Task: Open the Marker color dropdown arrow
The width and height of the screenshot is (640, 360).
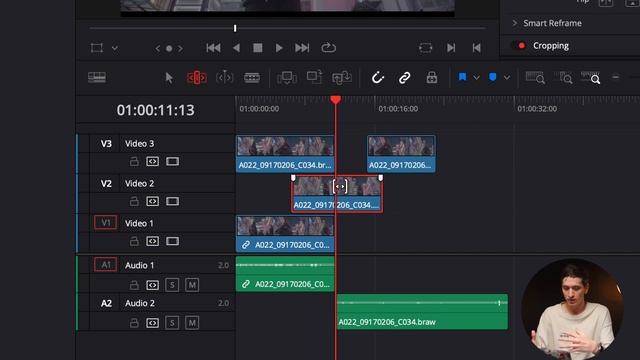Action: coord(507,78)
